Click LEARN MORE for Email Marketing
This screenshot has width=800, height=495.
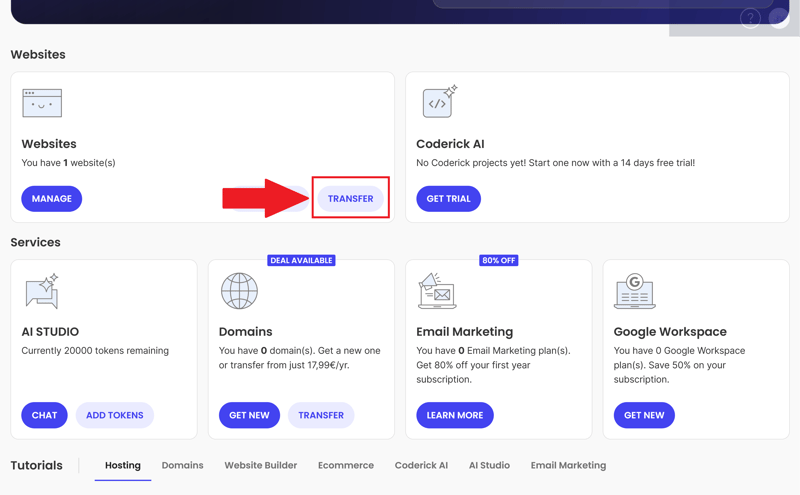click(x=455, y=415)
